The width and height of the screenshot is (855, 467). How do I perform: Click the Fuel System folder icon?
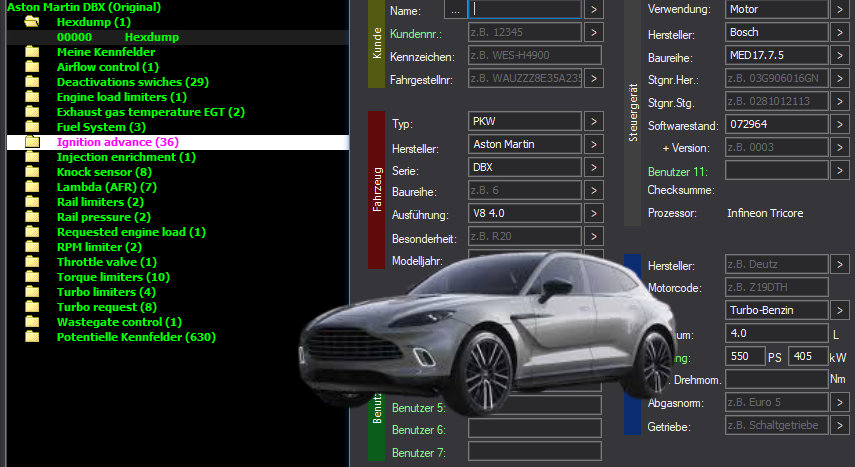point(32,127)
